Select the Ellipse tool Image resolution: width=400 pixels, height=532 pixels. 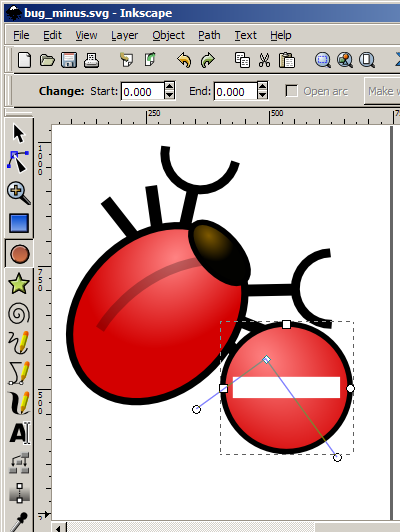pos(20,254)
